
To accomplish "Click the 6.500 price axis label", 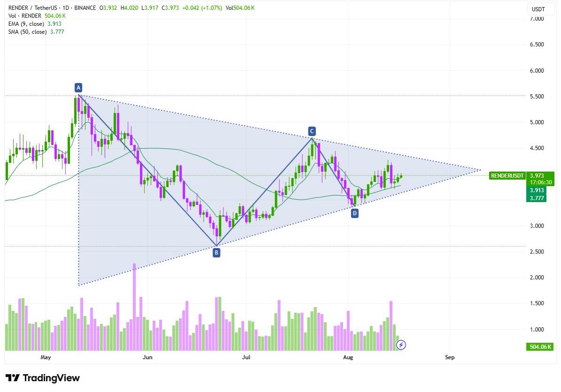I will click(x=537, y=45).
